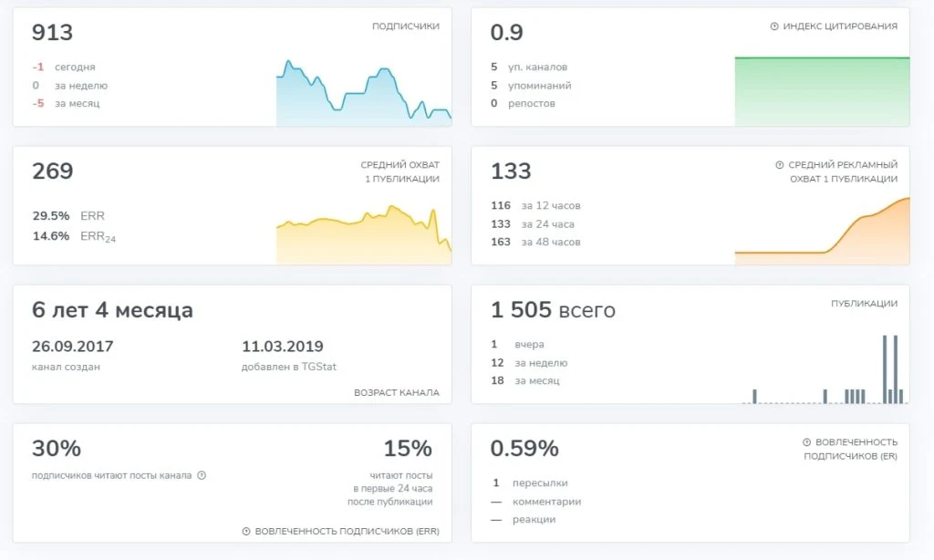Click the info icon after 'подписчиков читают посты канала'
The width and height of the screenshot is (934, 560).
click(202, 475)
